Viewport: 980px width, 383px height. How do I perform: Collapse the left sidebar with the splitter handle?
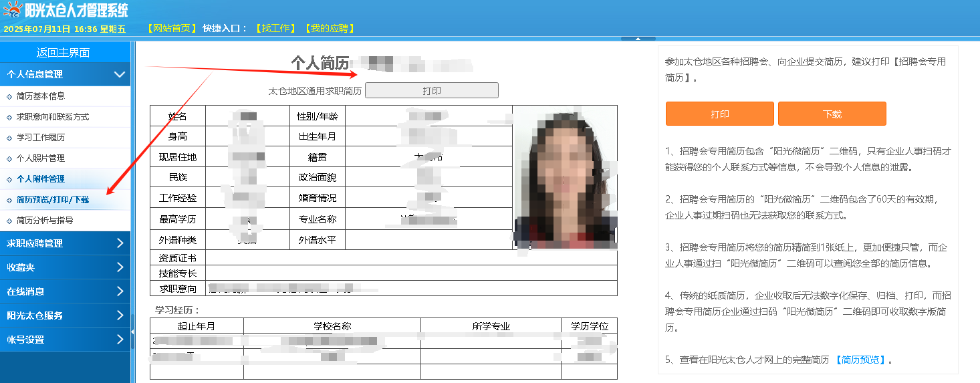point(132,332)
